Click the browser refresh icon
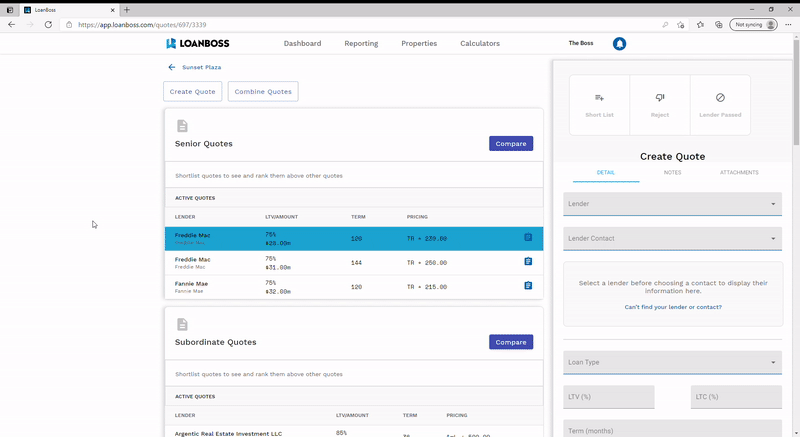This screenshot has height=437, width=800. 48,24
